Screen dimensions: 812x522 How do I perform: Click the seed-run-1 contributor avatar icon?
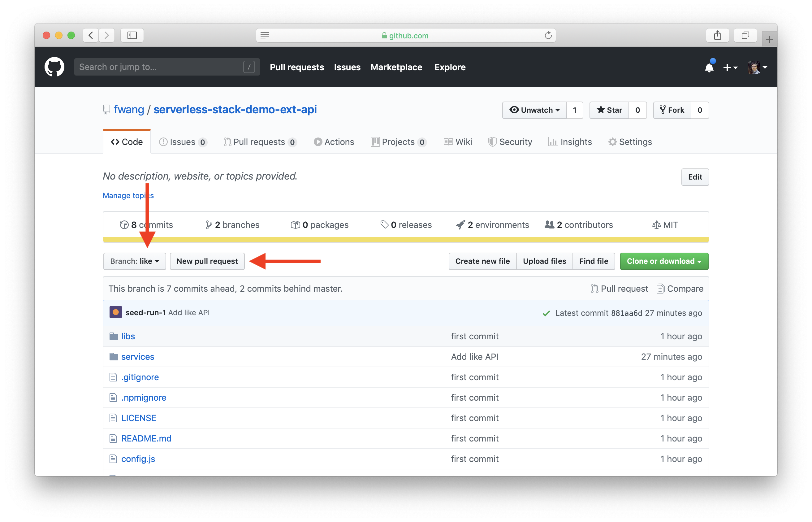click(116, 312)
